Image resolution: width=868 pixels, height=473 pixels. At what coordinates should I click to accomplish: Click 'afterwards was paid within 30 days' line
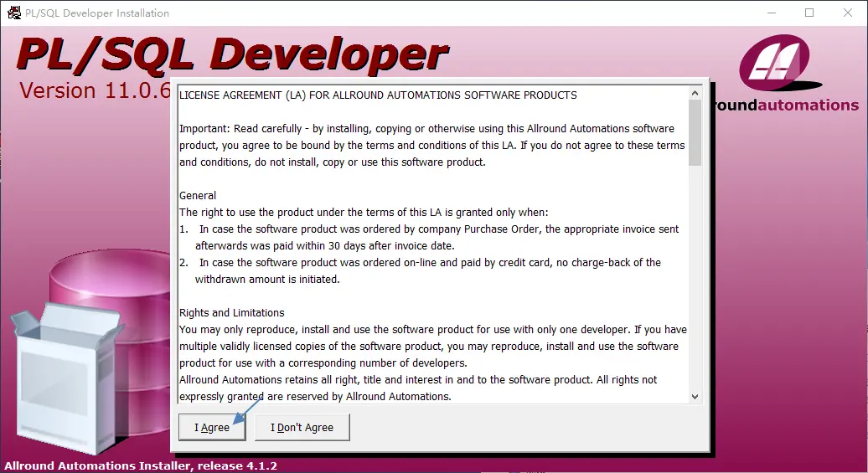pos(325,245)
